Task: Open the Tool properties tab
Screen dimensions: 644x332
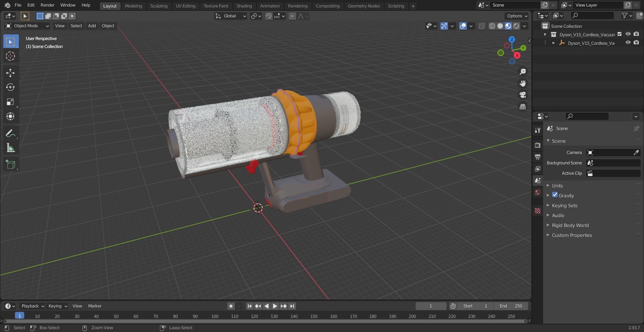Action: [x=537, y=130]
